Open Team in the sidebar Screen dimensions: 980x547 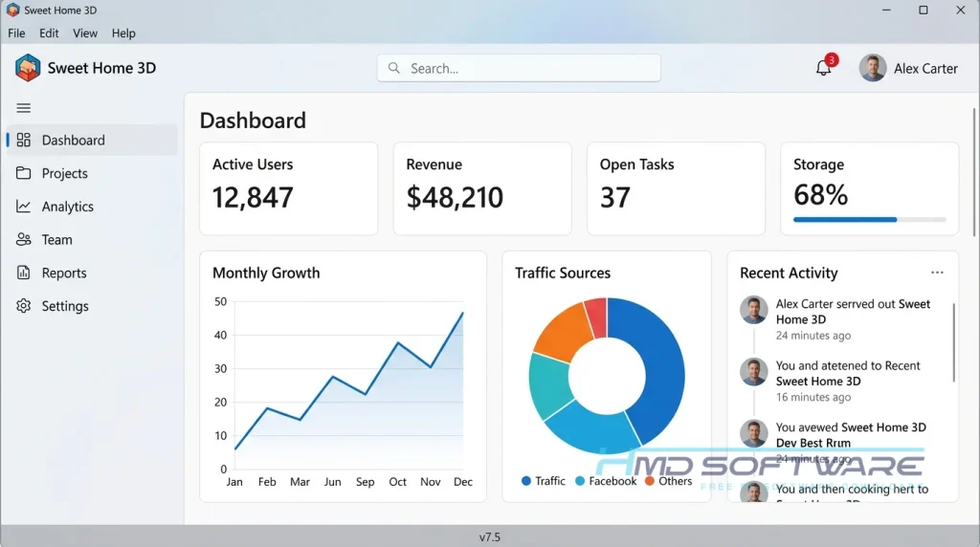pyautogui.click(x=93, y=239)
